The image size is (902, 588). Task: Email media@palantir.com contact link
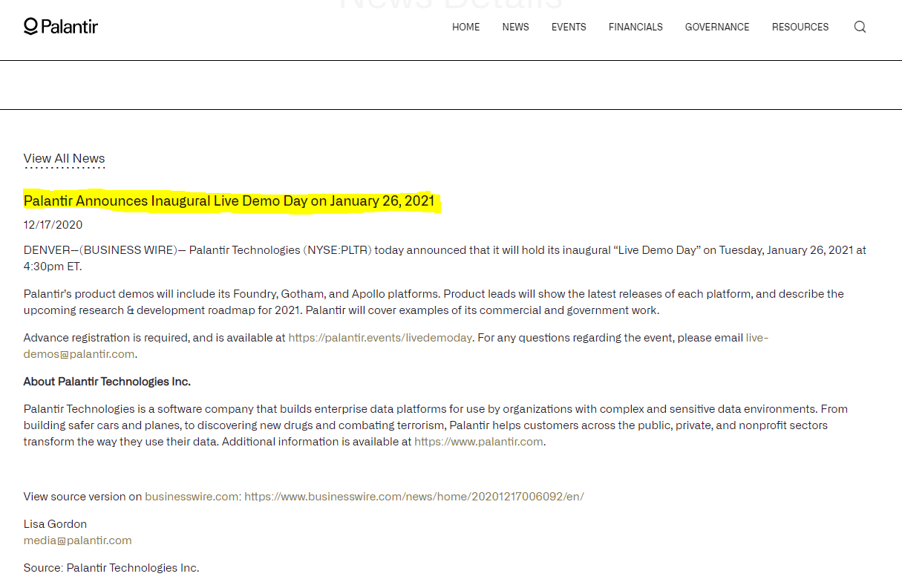pyautogui.click(x=78, y=540)
